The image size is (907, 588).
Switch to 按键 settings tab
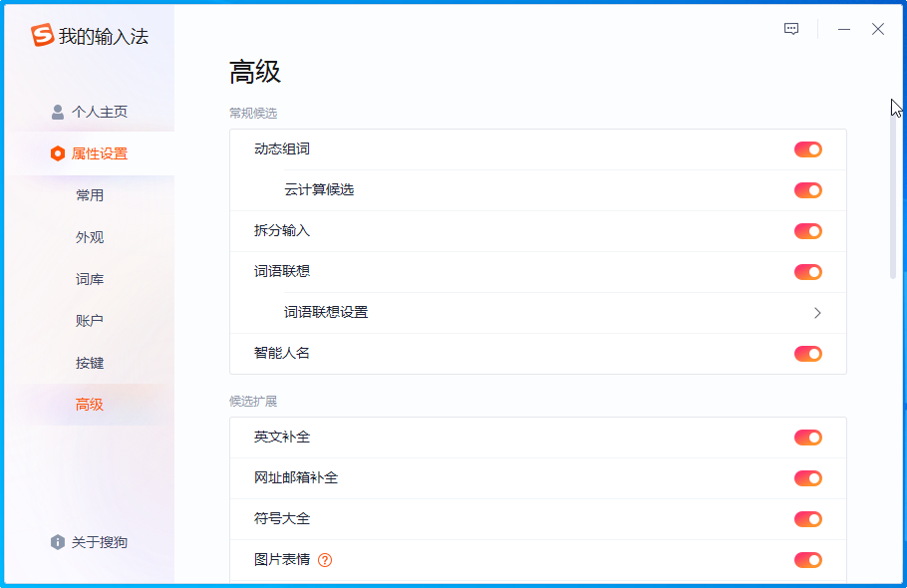[x=90, y=363]
